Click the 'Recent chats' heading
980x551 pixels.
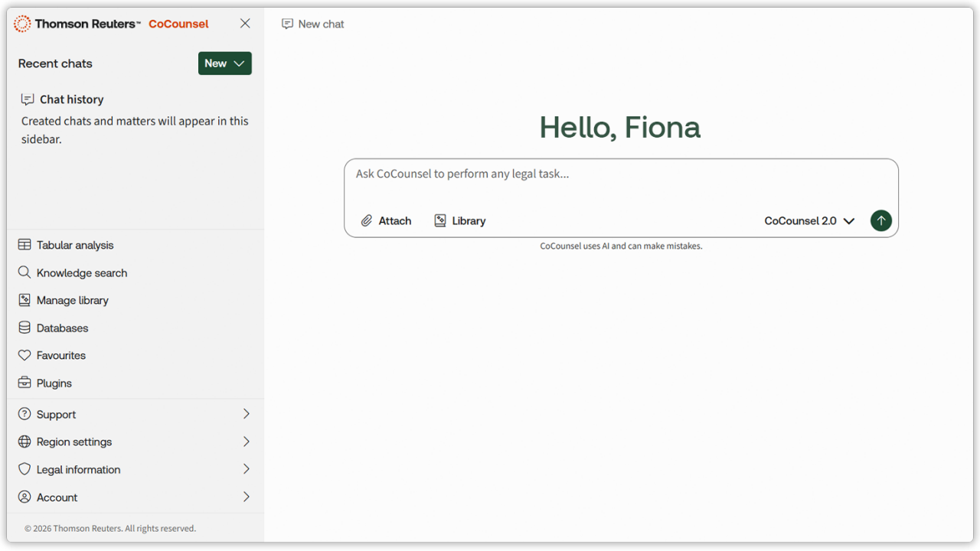tap(55, 64)
